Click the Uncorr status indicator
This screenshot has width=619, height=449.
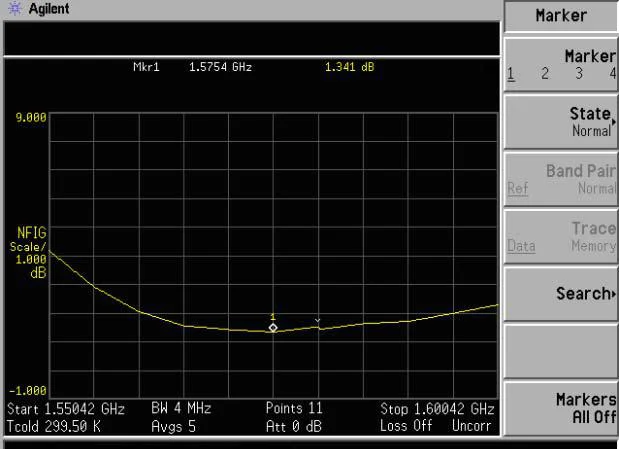[x=471, y=426]
